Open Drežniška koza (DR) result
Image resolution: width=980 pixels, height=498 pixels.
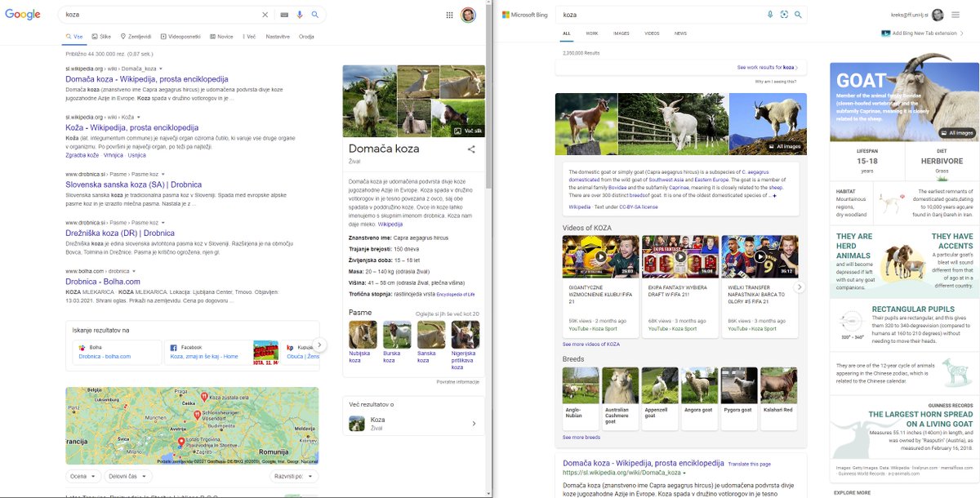[120, 233]
